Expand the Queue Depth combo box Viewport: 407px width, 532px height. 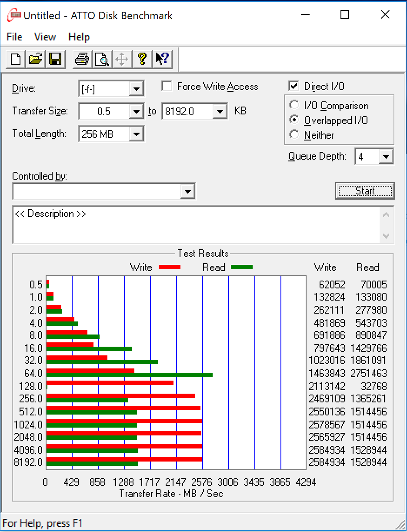click(x=386, y=157)
